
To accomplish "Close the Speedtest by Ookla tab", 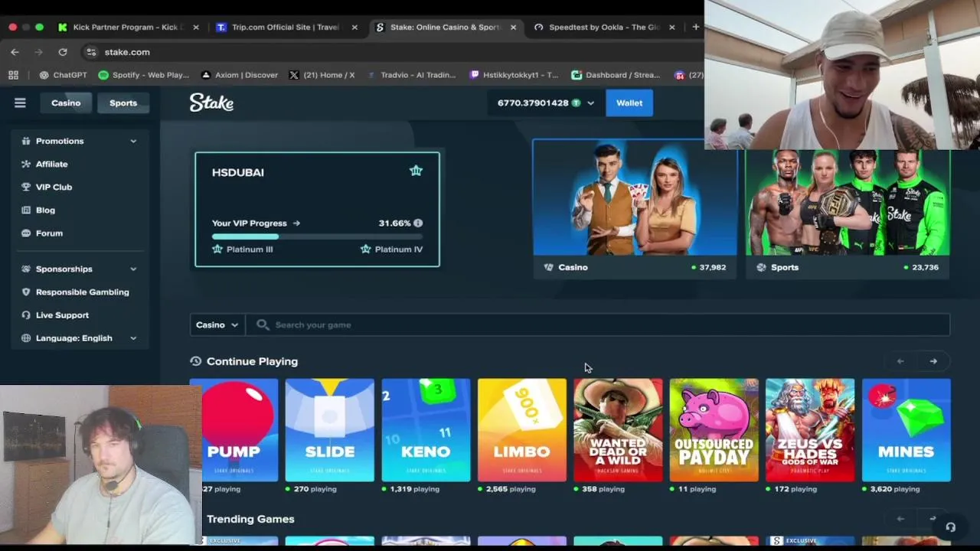I will tap(671, 27).
